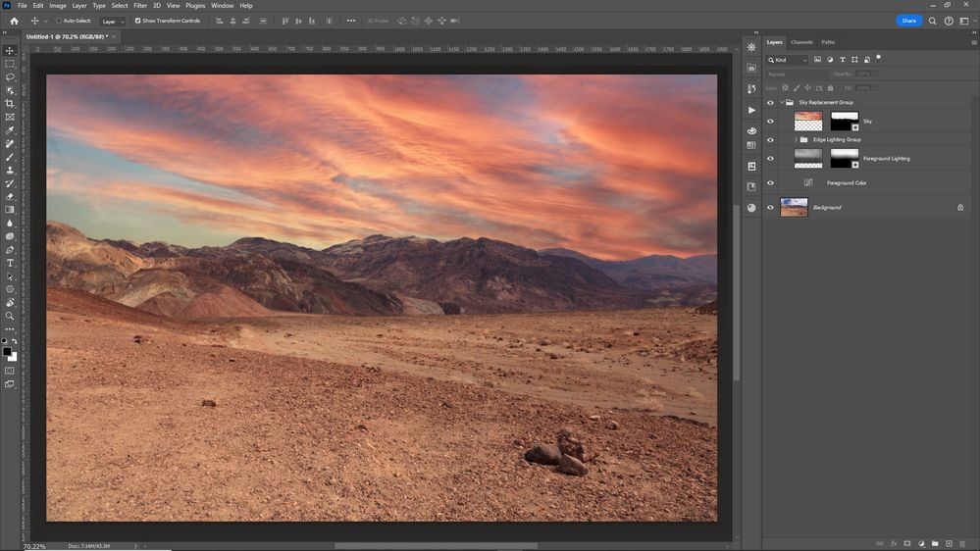This screenshot has width=980, height=551.
Task: Click the Background layer thumbnail
Action: click(794, 207)
